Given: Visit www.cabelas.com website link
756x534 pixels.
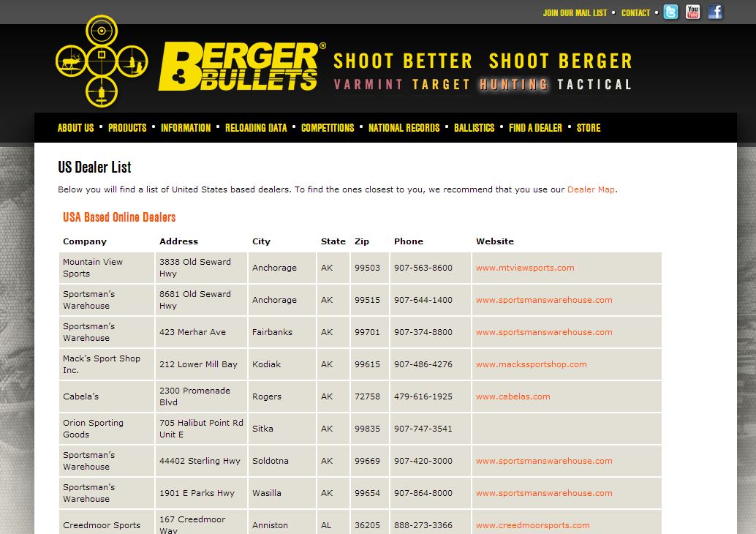Looking at the screenshot, I should [x=513, y=396].
